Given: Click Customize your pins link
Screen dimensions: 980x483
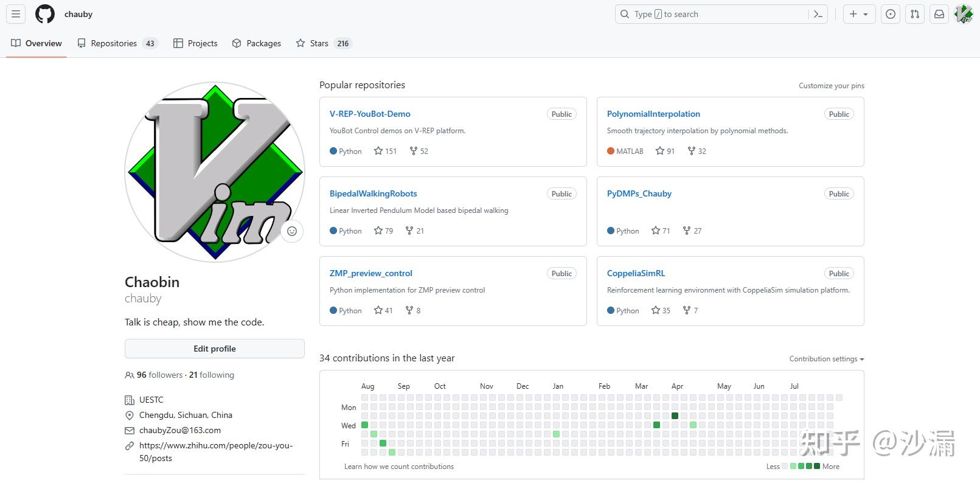Looking at the screenshot, I should [x=831, y=86].
